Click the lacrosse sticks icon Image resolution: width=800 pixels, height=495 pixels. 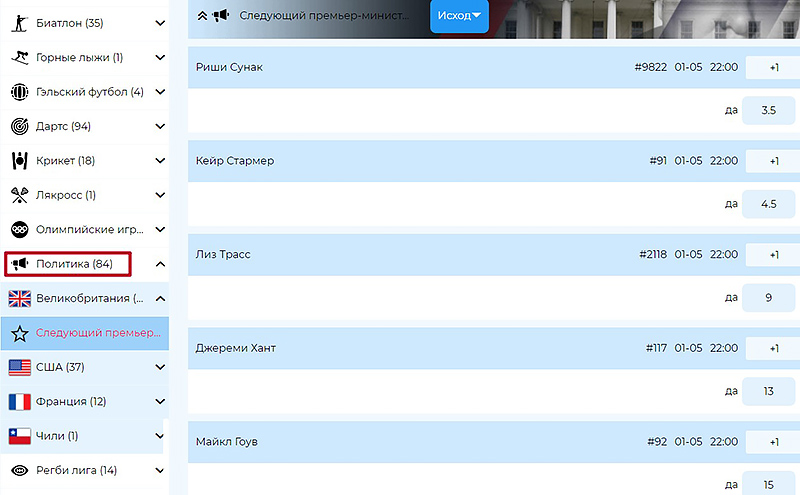click(19, 195)
